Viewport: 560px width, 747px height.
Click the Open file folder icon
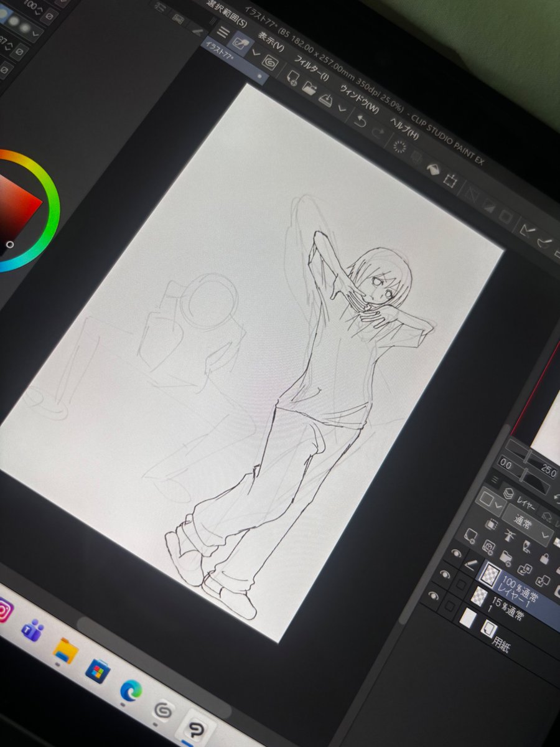(x=309, y=88)
